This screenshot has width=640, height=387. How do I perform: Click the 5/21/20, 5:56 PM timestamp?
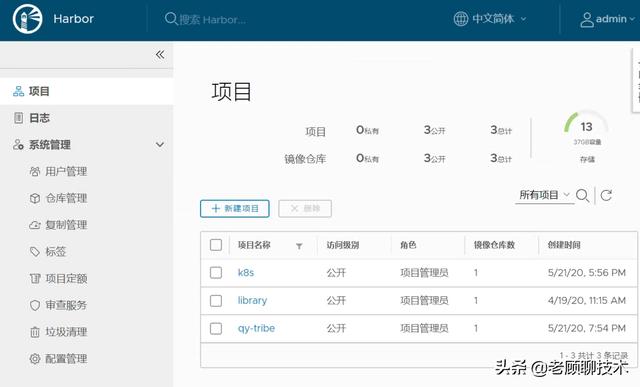click(587, 273)
